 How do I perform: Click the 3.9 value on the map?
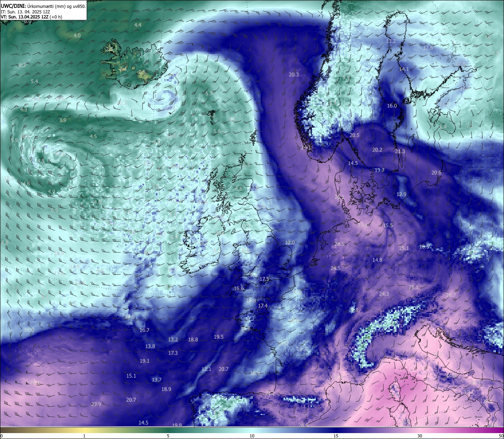(63, 120)
